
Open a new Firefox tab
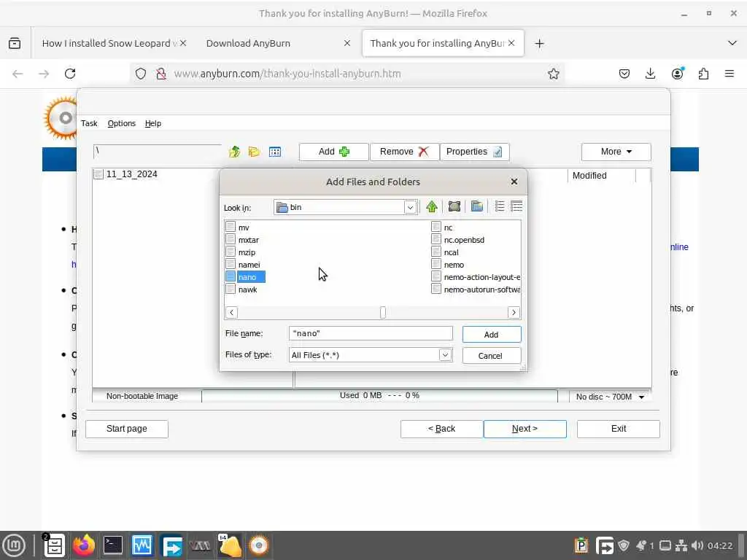pyautogui.click(x=539, y=43)
